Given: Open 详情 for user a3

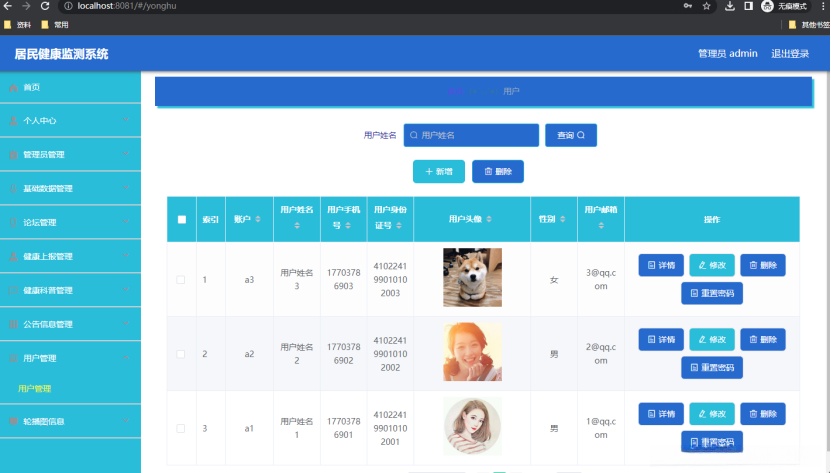Looking at the screenshot, I should pyautogui.click(x=661, y=265).
